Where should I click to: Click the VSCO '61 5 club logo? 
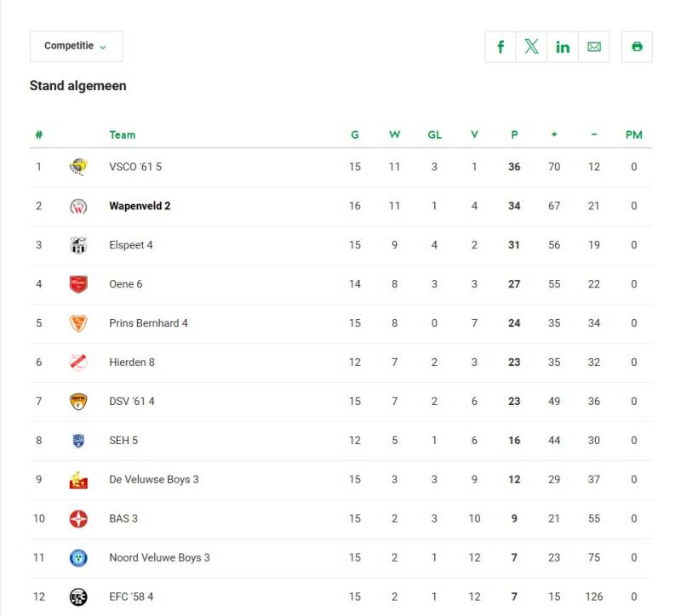(78, 167)
